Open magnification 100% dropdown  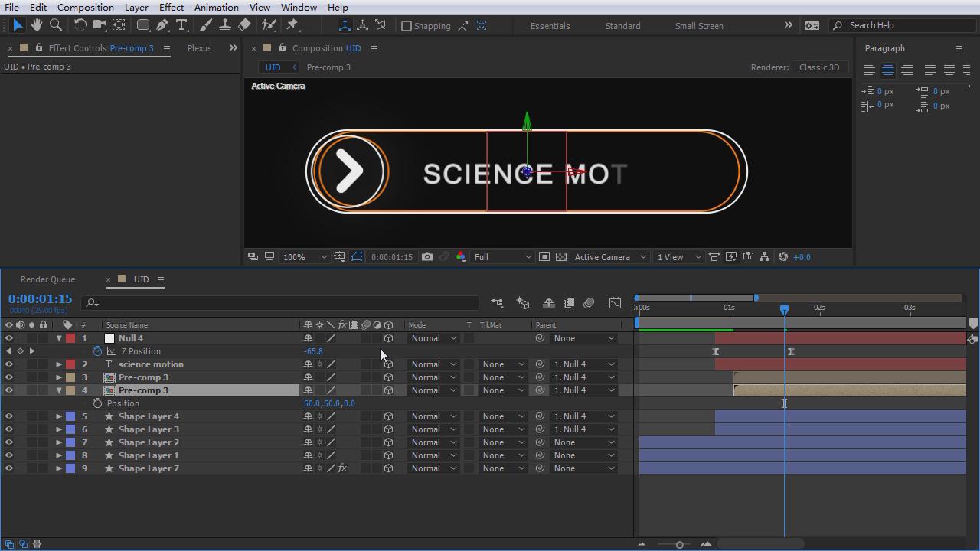(305, 257)
